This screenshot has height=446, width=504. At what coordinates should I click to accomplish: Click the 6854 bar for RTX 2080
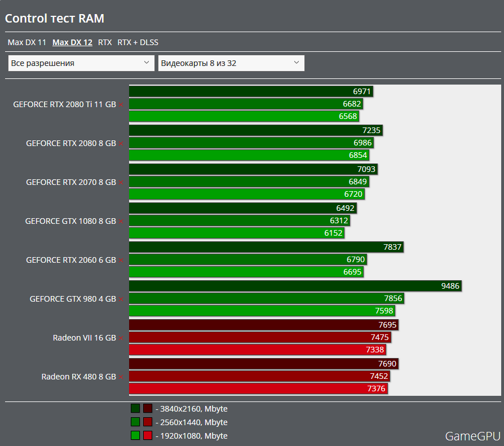point(249,155)
